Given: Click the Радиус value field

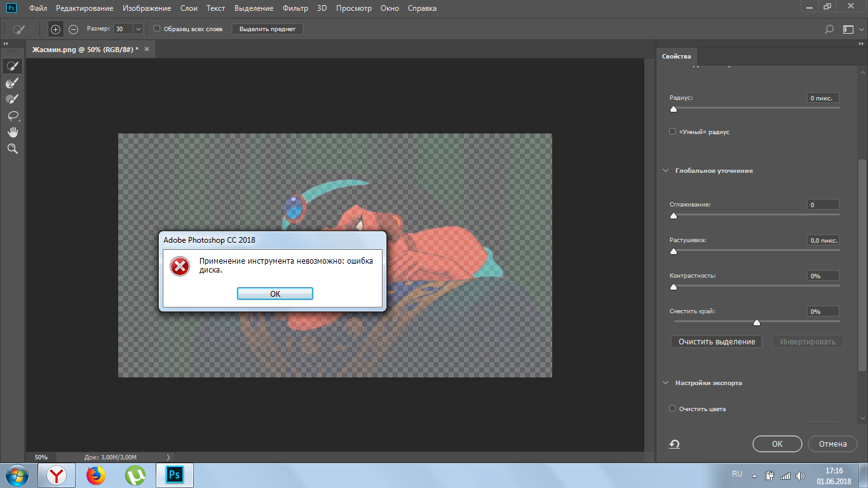Looking at the screenshot, I should [x=823, y=98].
